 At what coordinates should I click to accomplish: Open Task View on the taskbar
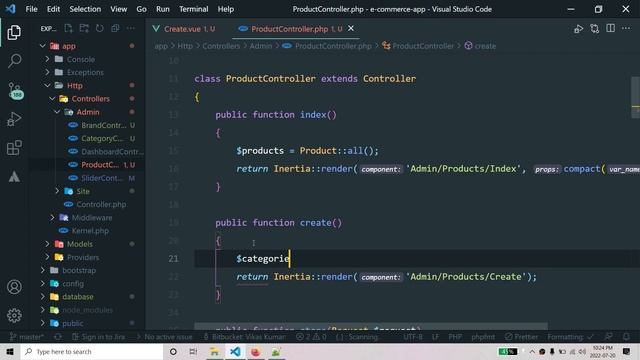[193, 351]
